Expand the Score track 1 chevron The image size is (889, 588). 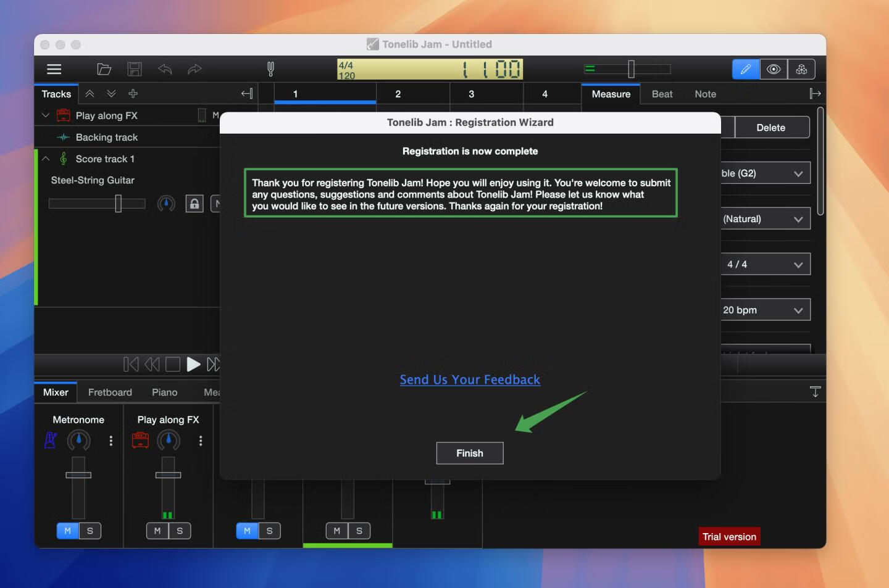[x=46, y=159]
